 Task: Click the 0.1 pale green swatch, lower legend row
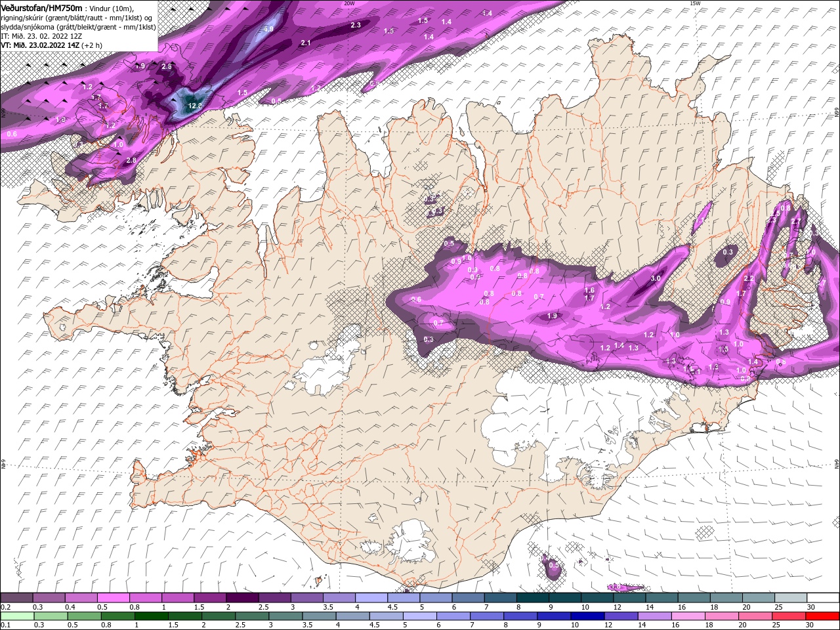[17, 616]
